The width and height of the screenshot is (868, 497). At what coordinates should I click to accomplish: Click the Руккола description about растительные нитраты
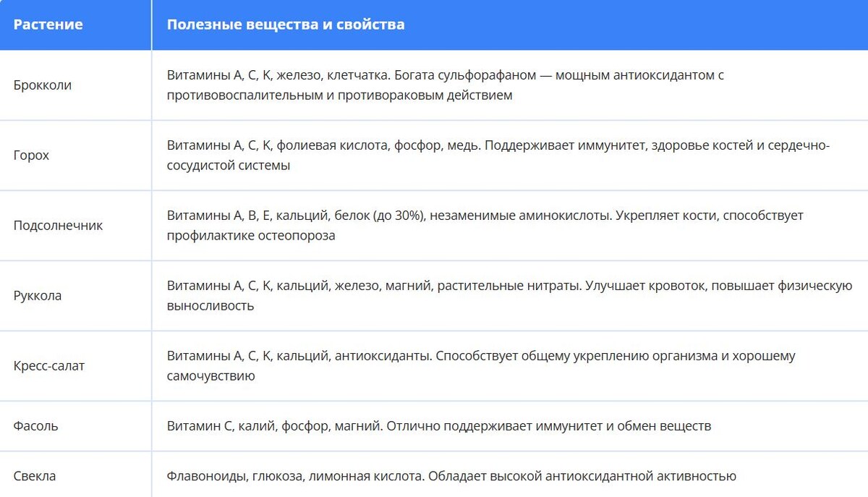[x=509, y=296]
